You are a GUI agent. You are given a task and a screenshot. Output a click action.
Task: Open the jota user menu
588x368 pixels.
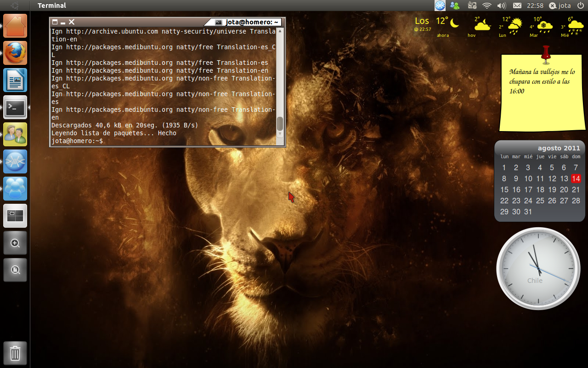560,6
